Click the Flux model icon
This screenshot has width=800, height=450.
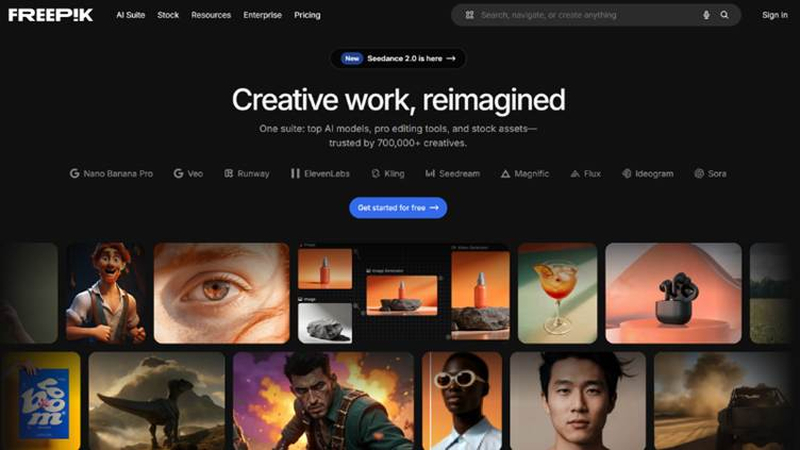(x=575, y=174)
